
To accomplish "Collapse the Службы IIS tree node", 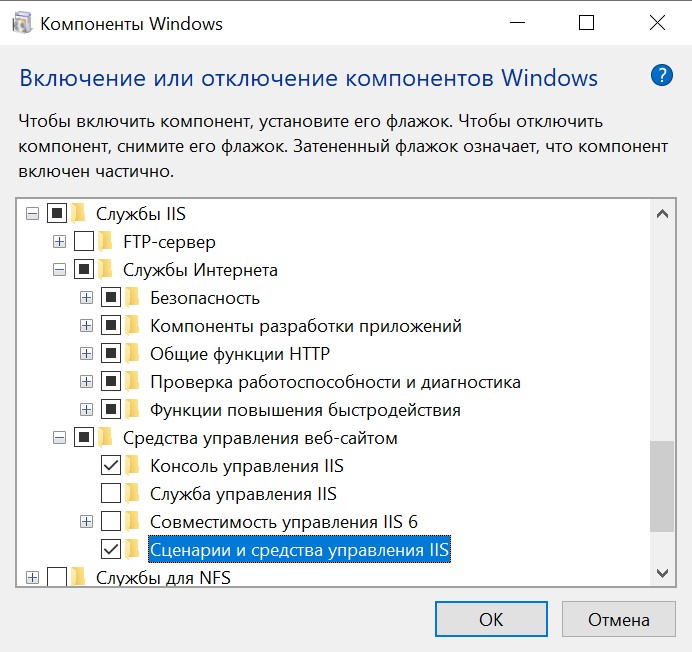I will 32,214.
